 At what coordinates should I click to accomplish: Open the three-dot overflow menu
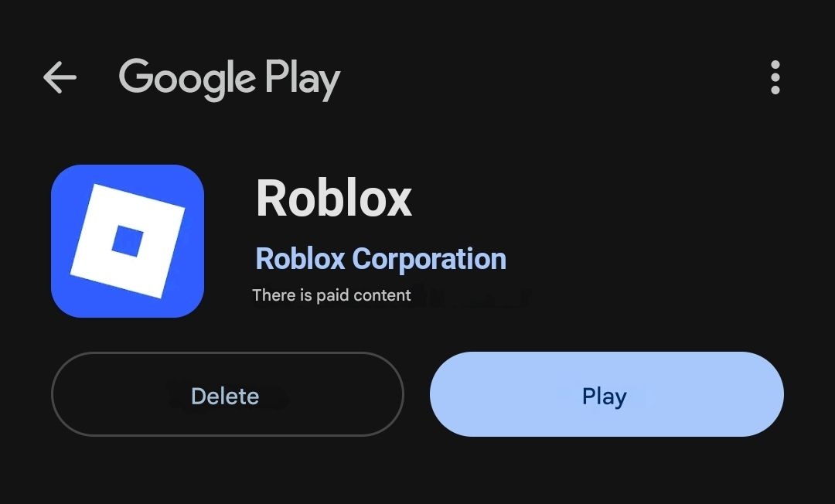(x=775, y=78)
